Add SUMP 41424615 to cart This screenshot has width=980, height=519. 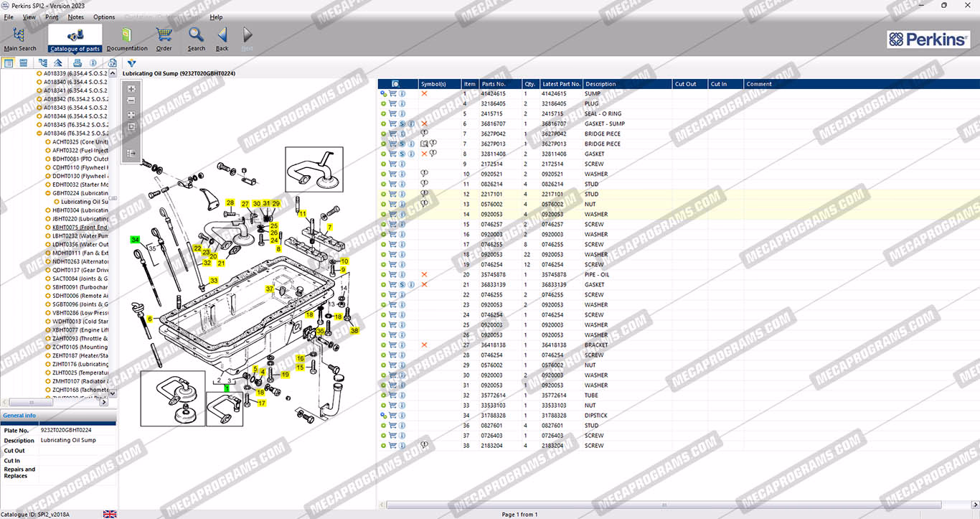(x=392, y=94)
